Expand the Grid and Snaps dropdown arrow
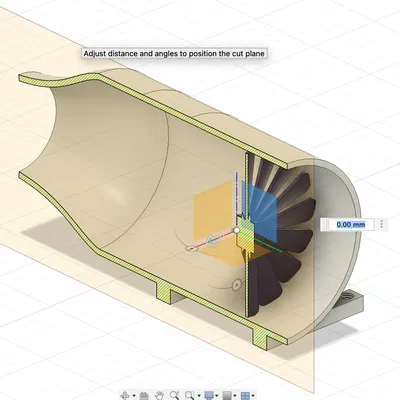This screenshot has height=400, width=400. tap(235, 396)
